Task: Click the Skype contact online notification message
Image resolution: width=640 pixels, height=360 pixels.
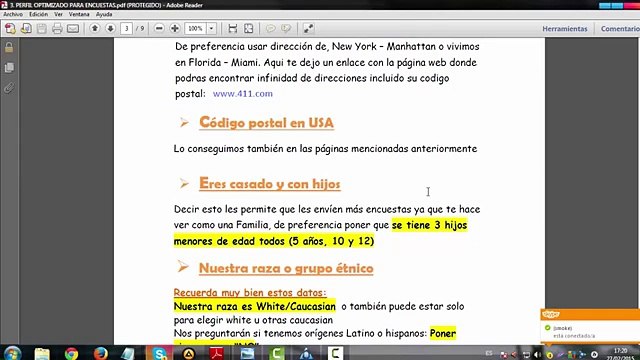Action: [590, 331]
